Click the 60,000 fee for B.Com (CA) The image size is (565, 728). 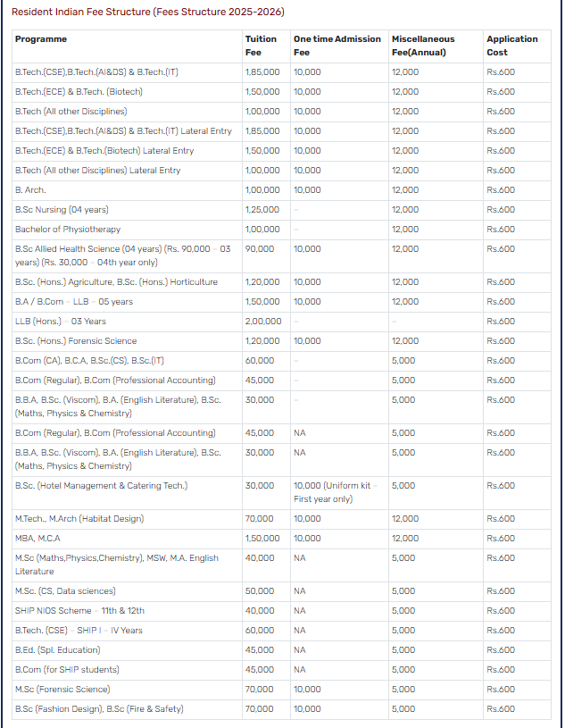pos(260,360)
